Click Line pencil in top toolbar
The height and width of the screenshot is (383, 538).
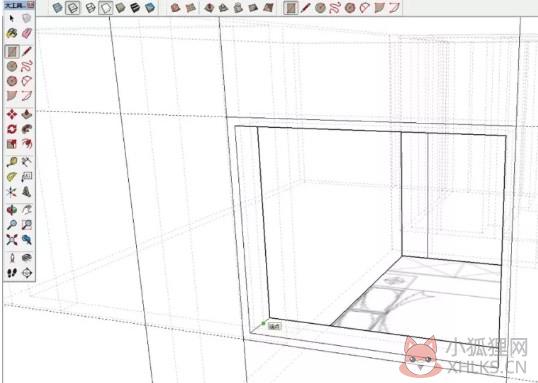(x=305, y=8)
